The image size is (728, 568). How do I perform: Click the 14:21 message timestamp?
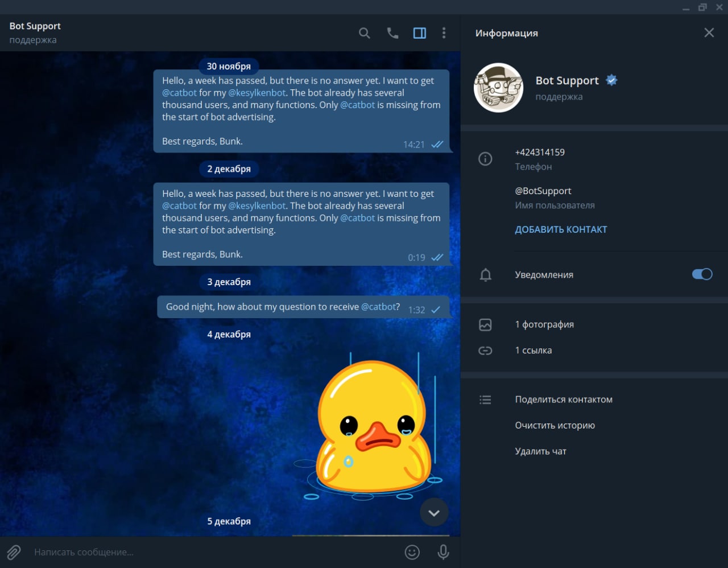click(414, 145)
